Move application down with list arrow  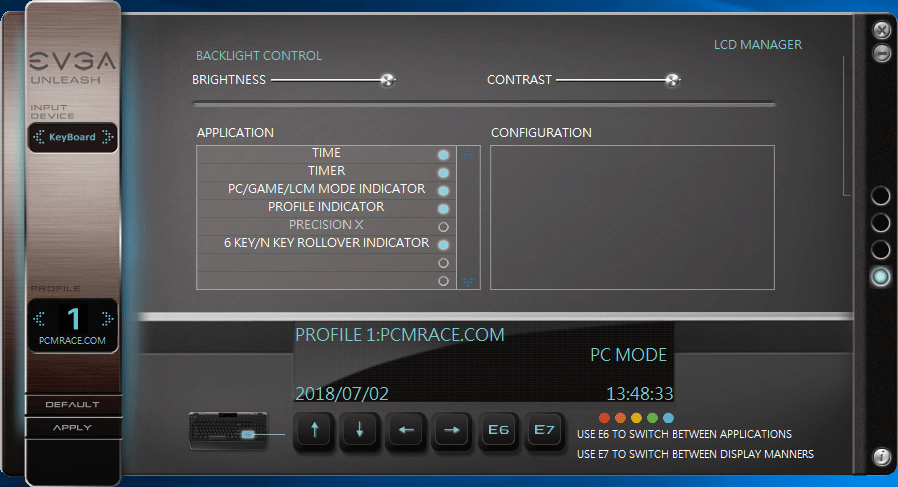point(468,281)
